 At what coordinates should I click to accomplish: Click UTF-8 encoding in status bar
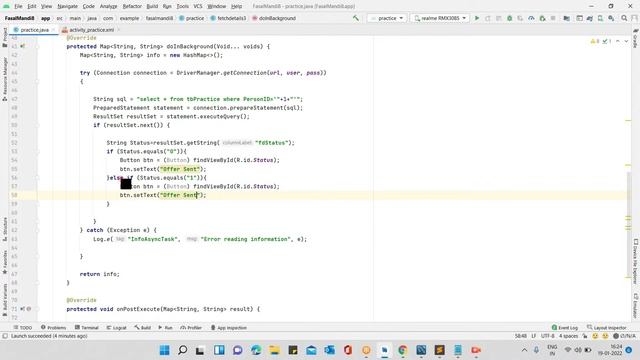click(x=547, y=336)
